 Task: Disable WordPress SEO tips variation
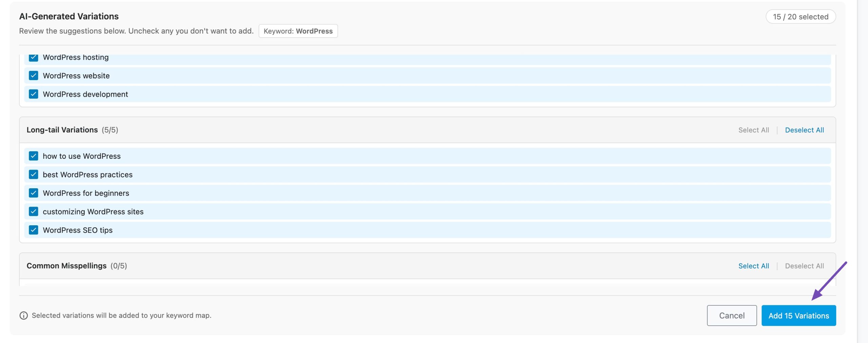pos(33,230)
